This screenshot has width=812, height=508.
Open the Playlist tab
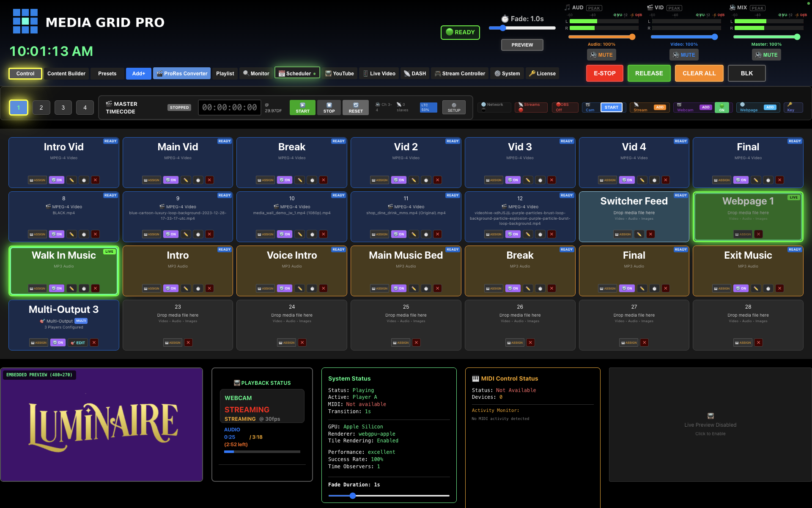pyautogui.click(x=225, y=74)
